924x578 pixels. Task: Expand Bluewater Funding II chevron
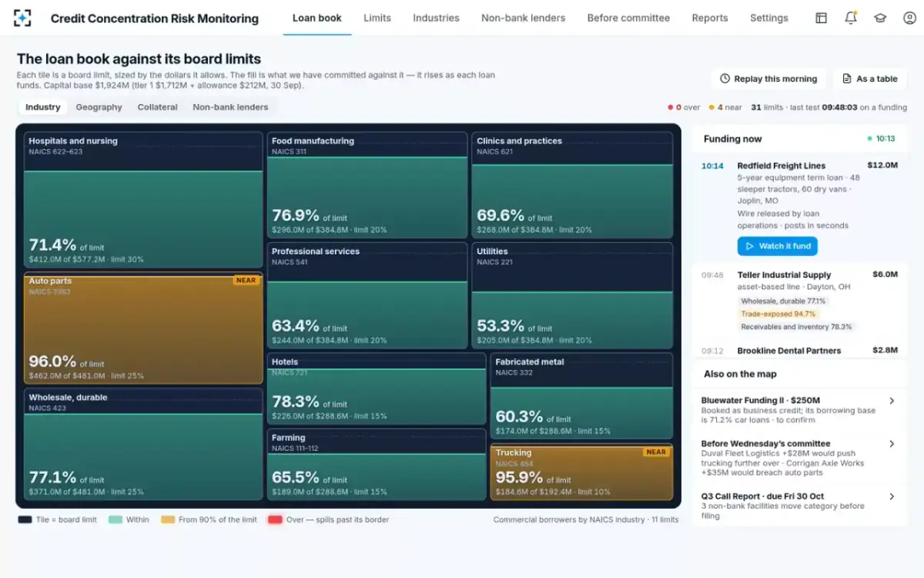[892, 401]
